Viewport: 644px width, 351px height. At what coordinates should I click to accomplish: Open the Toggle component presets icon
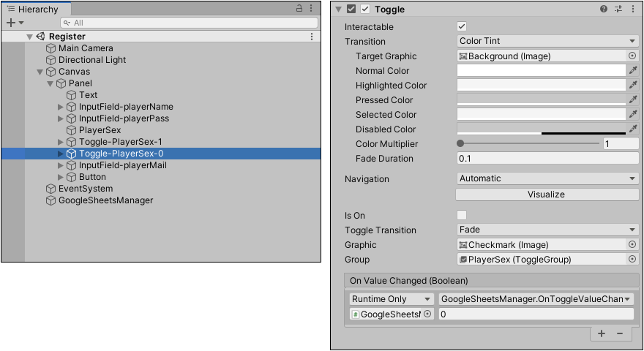(618, 10)
